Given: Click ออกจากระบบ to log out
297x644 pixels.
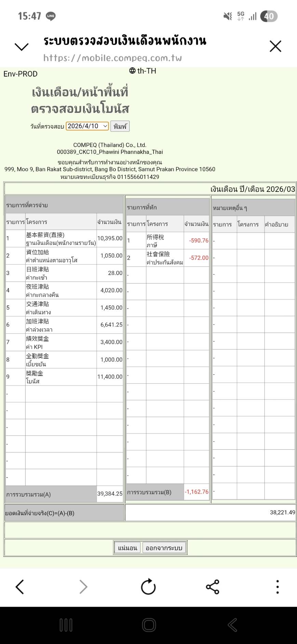Looking at the screenshot, I should 164,548.
